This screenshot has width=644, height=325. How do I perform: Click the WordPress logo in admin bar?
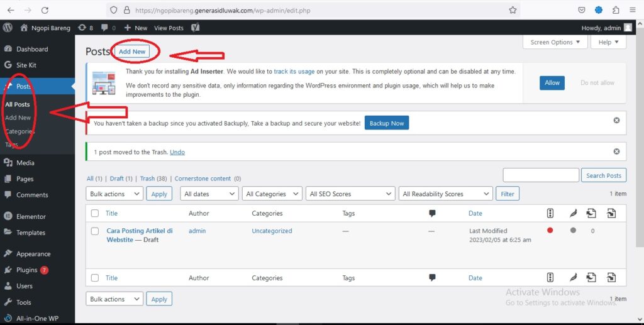point(8,28)
